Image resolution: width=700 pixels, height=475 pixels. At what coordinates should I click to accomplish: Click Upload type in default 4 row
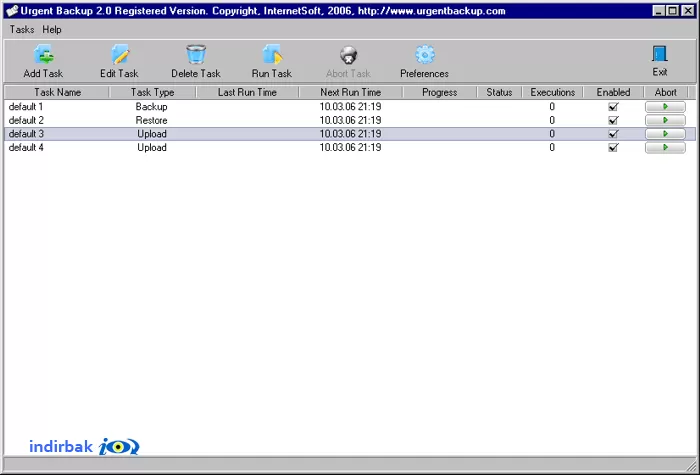click(152, 147)
